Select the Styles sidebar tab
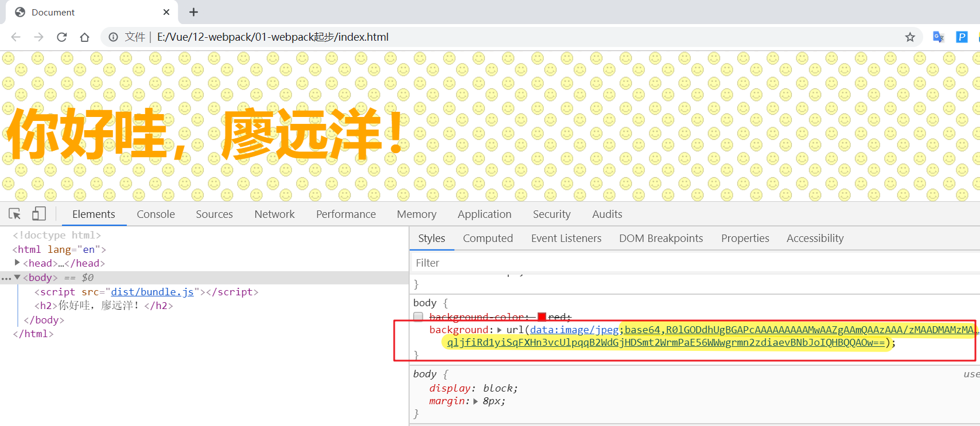Image resolution: width=980 pixels, height=426 pixels. [431, 238]
